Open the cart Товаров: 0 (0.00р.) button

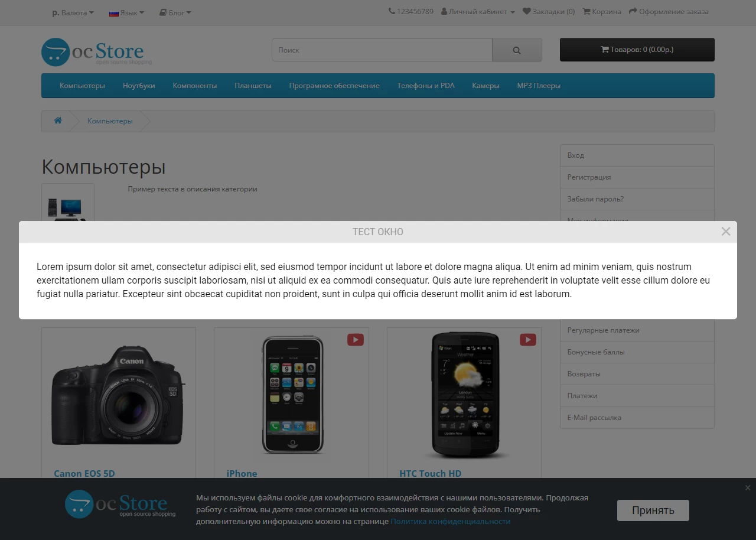pos(637,50)
